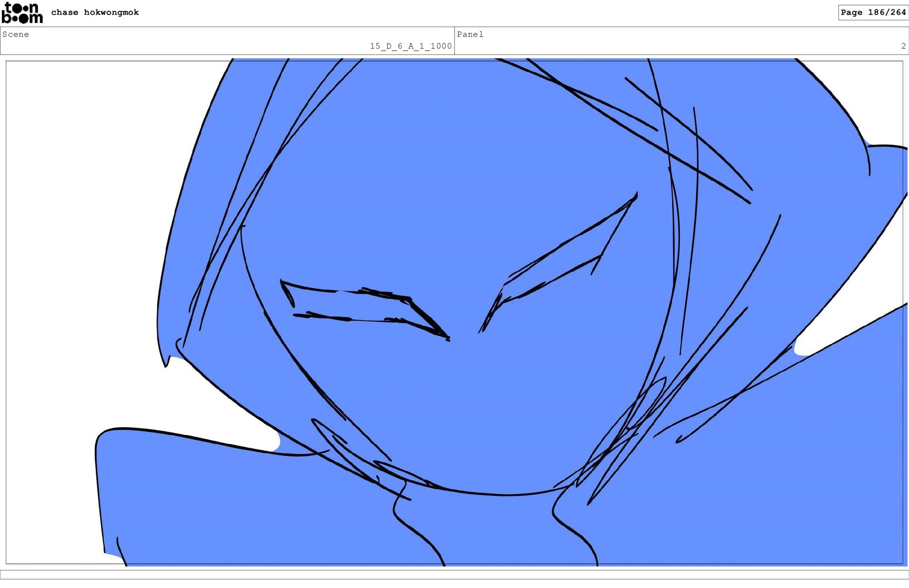Click the 'chase hokwongmok' project title
The image size is (909, 588).
(x=95, y=12)
